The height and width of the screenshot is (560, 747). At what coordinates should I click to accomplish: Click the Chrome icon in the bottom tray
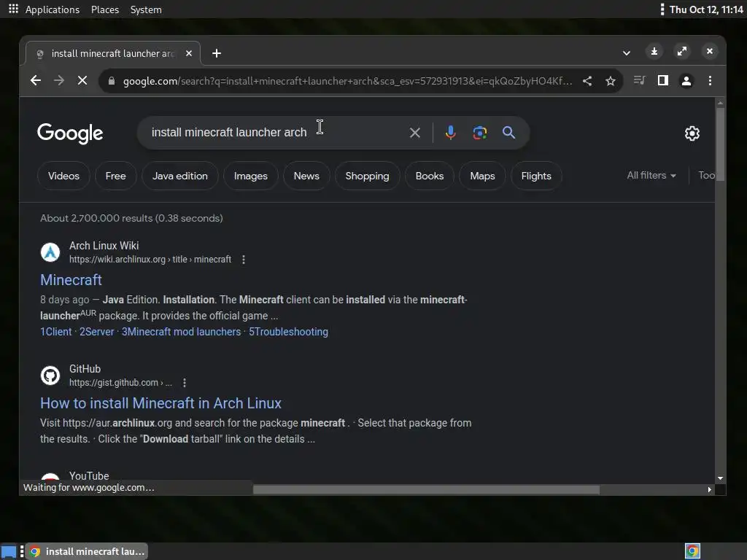coord(692,551)
